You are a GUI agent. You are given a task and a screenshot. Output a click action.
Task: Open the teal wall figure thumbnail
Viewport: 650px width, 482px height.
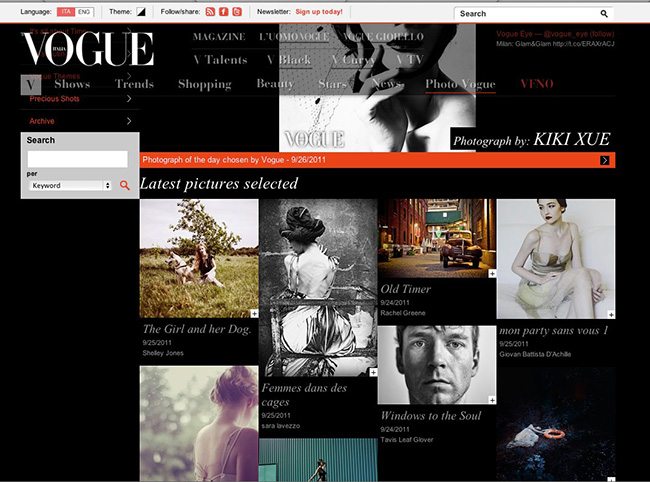318,460
